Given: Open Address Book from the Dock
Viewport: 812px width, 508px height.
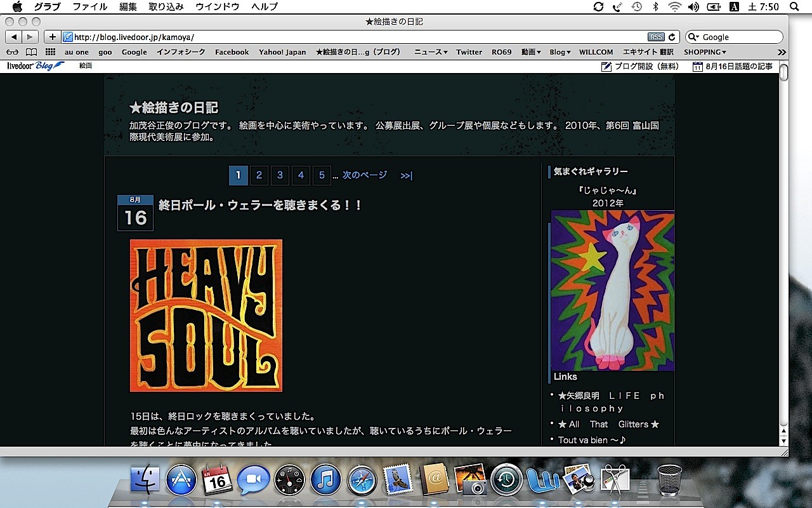Looking at the screenshot, I should pyautogui.click(x=435, y=480).
